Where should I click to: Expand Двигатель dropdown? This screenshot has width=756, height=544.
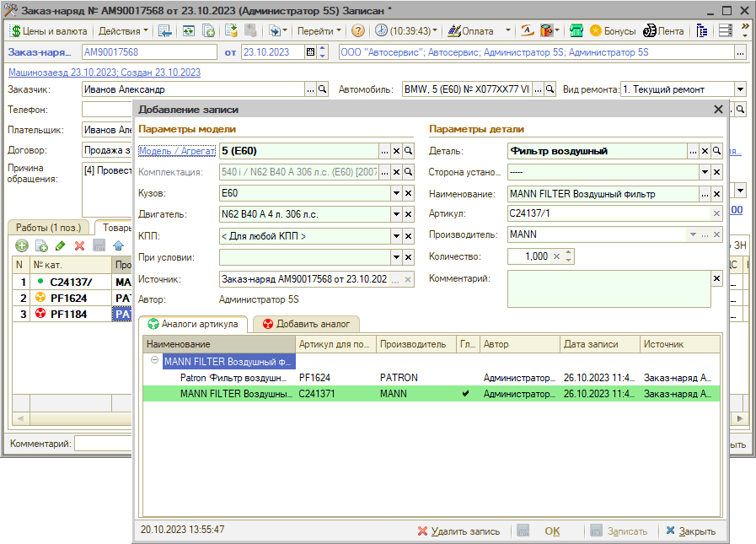(x=396, y=215)
